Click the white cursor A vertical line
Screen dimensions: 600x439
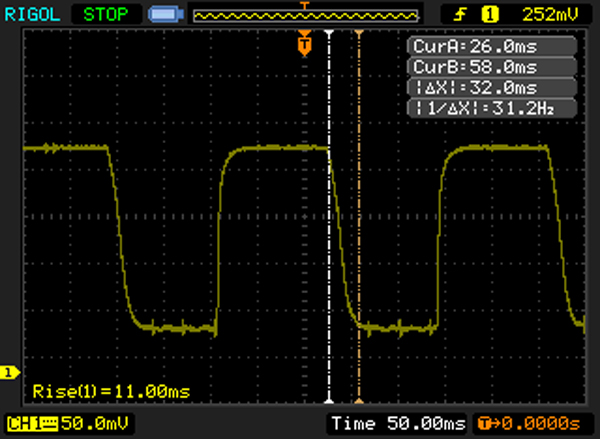[329, 217]
